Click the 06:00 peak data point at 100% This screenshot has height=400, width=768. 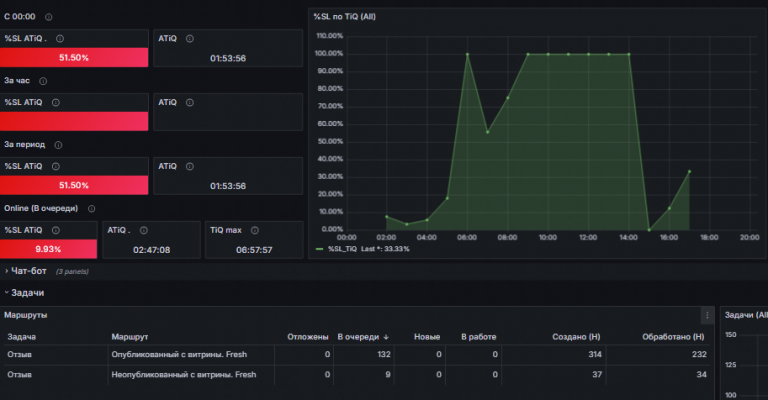tap(467, 54)
